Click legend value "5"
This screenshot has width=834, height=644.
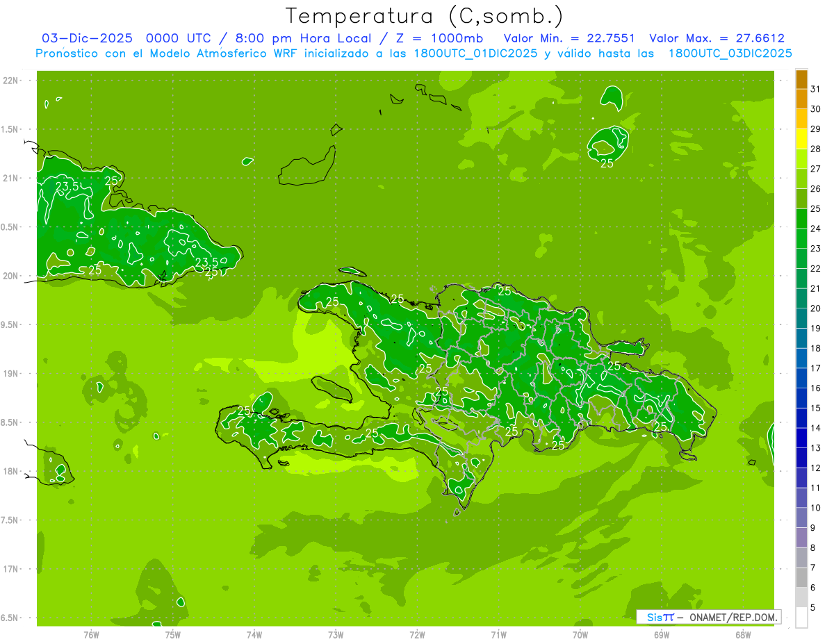(813, 608)
